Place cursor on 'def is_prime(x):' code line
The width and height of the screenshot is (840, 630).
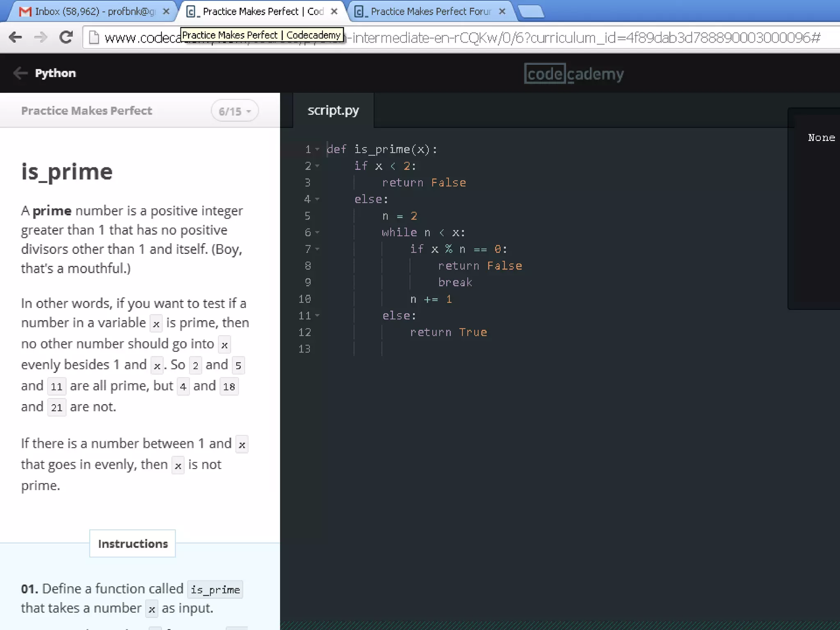pyautogui.click(x=382, y=149)
